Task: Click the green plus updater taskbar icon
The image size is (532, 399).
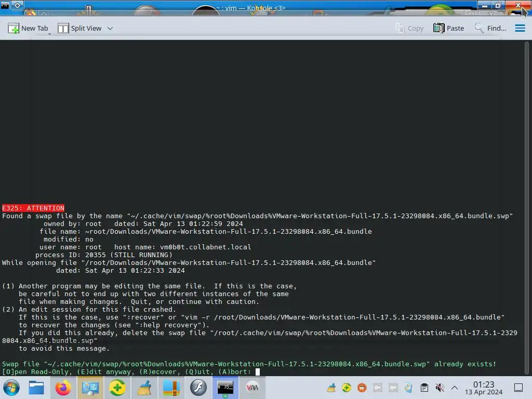Action: point(117,388)
